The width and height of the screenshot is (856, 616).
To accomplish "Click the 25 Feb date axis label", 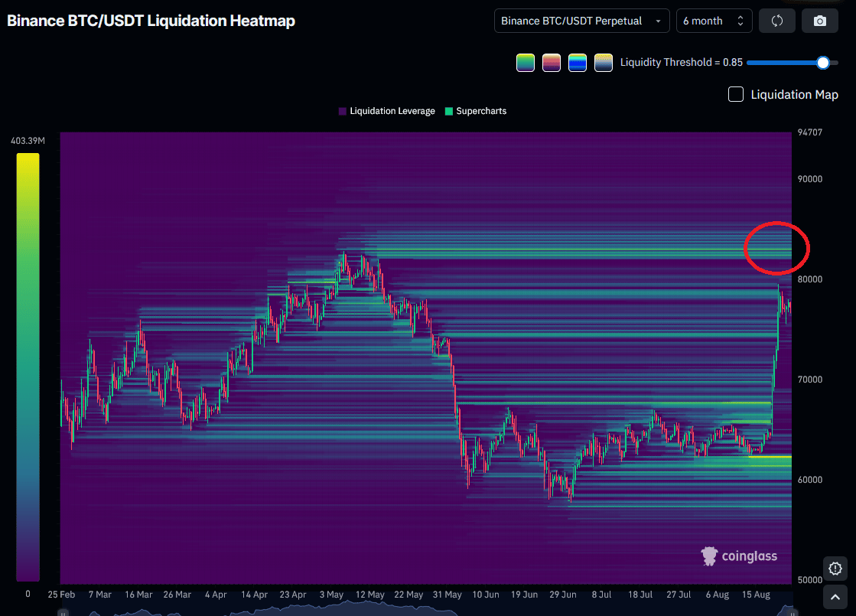I will click(x=61, y=594).
